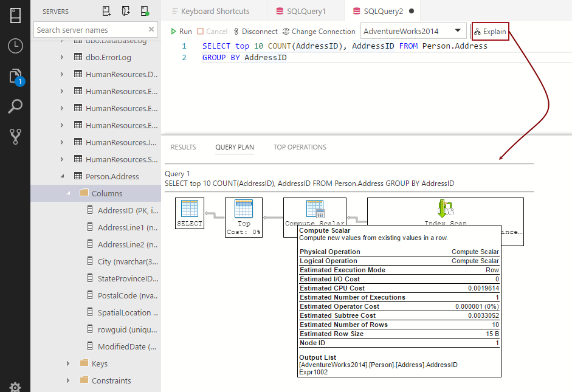Click the unsaved dot on SQLQuery2 tab
The height and width of the screenshot is (392, 572).
(412, 11)
